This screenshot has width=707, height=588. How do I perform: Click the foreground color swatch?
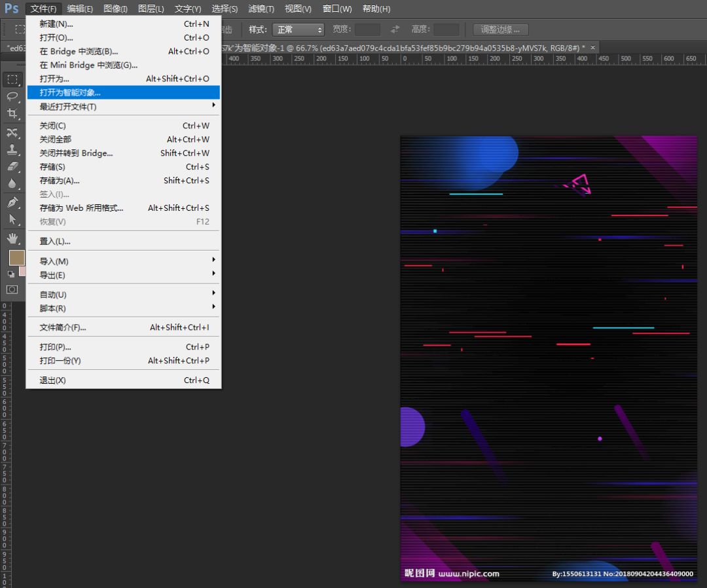pos(16,257)
